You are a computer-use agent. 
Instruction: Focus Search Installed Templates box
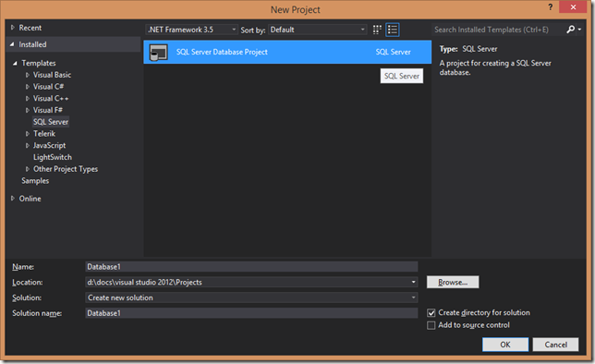click(x=497, y=30)
